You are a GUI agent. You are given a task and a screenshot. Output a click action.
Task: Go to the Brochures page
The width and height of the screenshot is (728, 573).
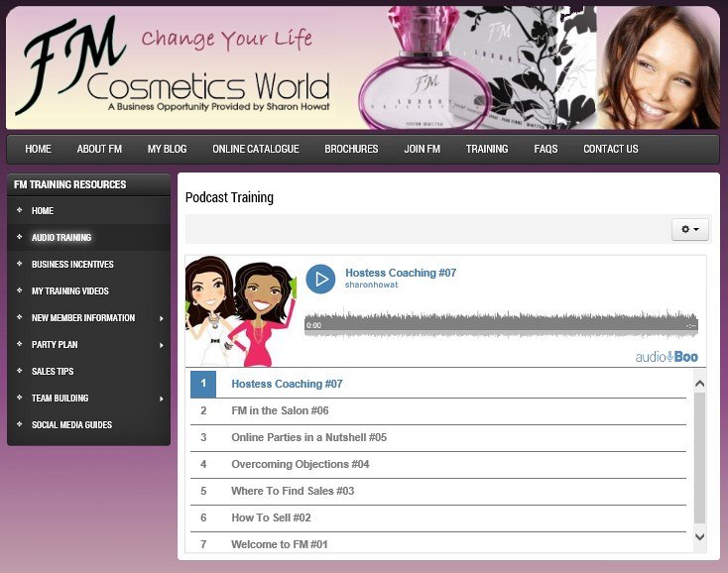pos(351,149)
